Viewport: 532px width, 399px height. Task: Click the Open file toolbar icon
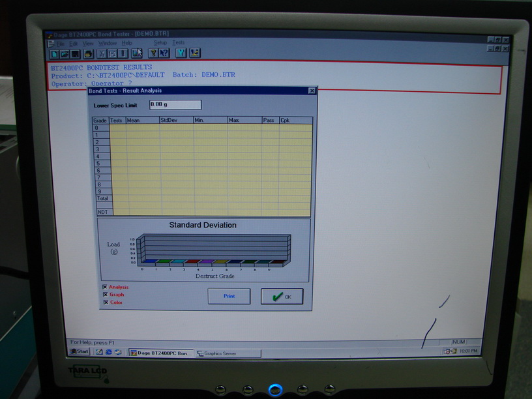[65, 54]
